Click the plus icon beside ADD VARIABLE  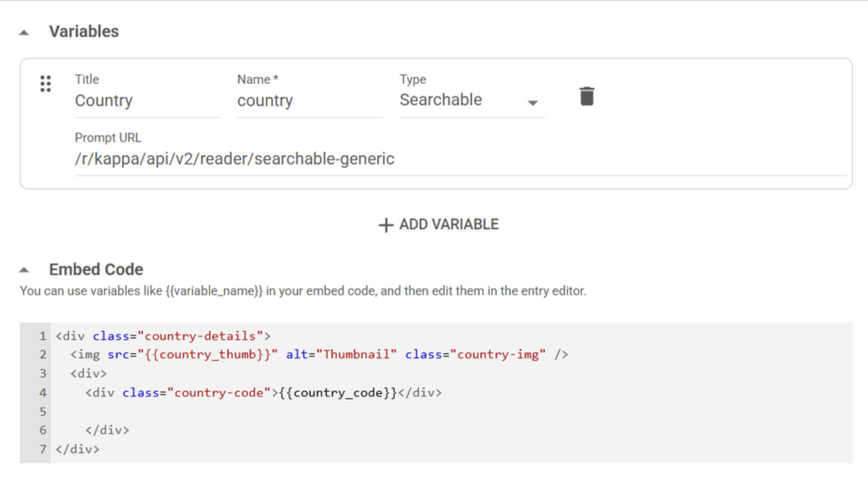tap(385, 226)
